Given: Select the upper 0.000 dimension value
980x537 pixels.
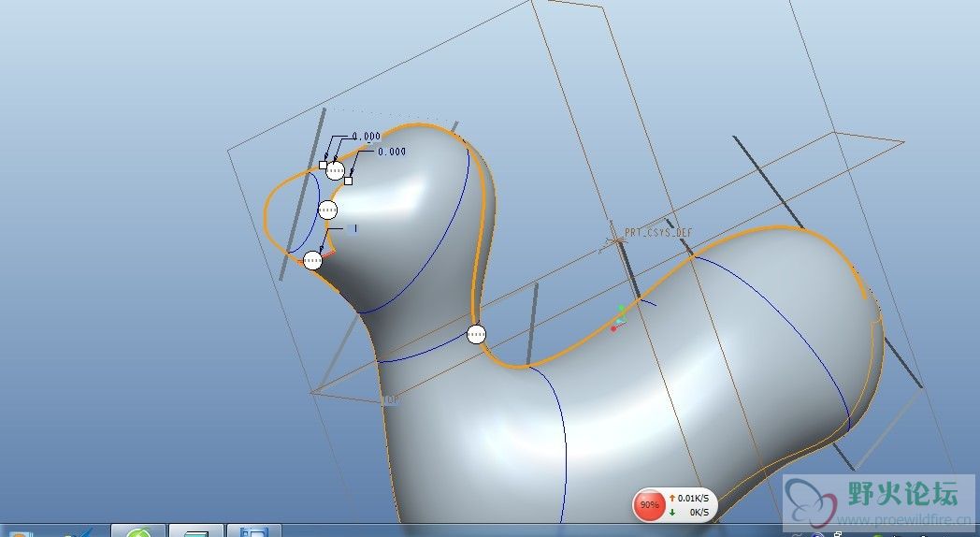Looking at the screenshot, I should coord(367,136).
